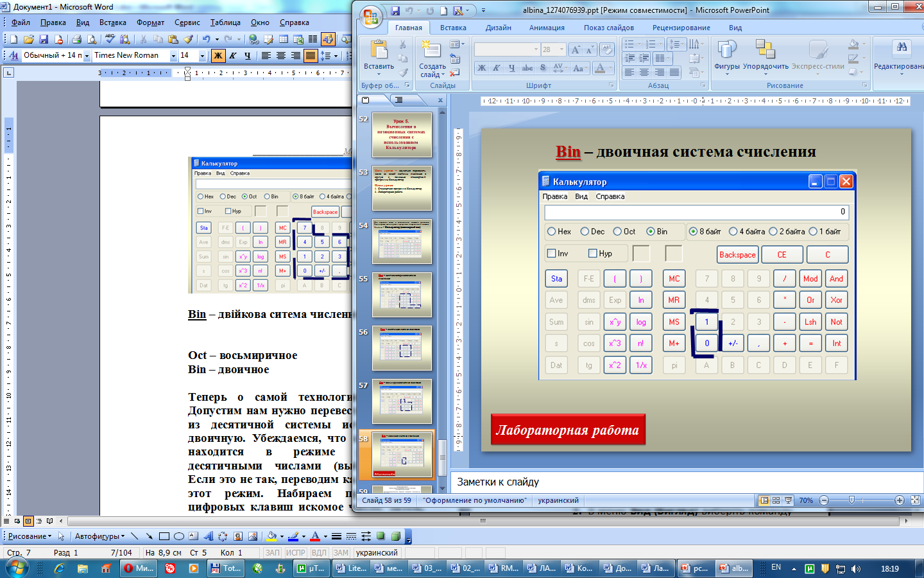Open PowerPoint font size 28 dropdown
The image size is (924, 578).
pyautogui.click(x=562, y=49)
